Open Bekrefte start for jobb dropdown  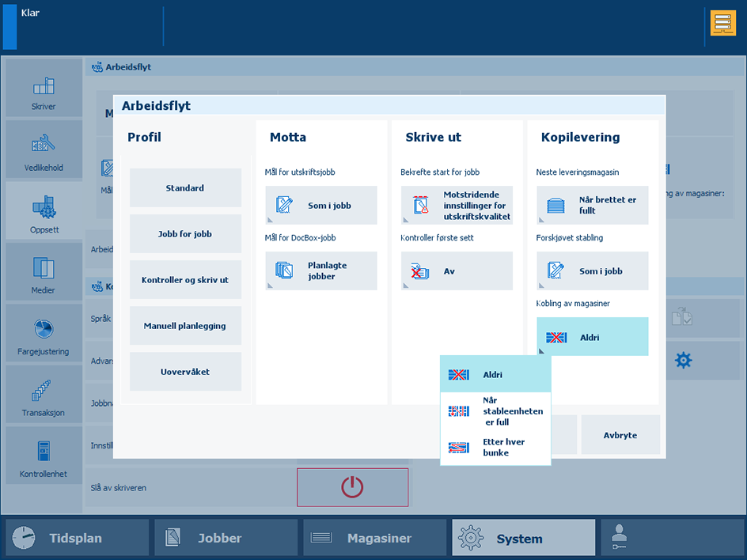point(457,205)
